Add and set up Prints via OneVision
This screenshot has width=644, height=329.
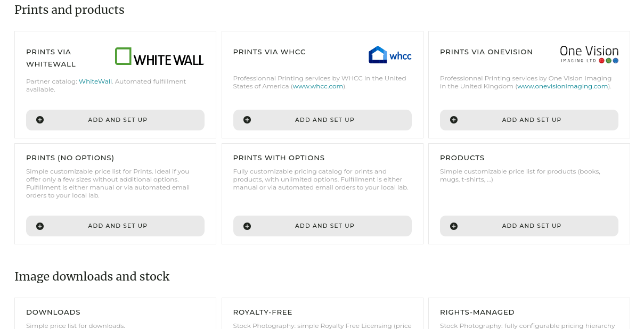click(x=531, y=120)
